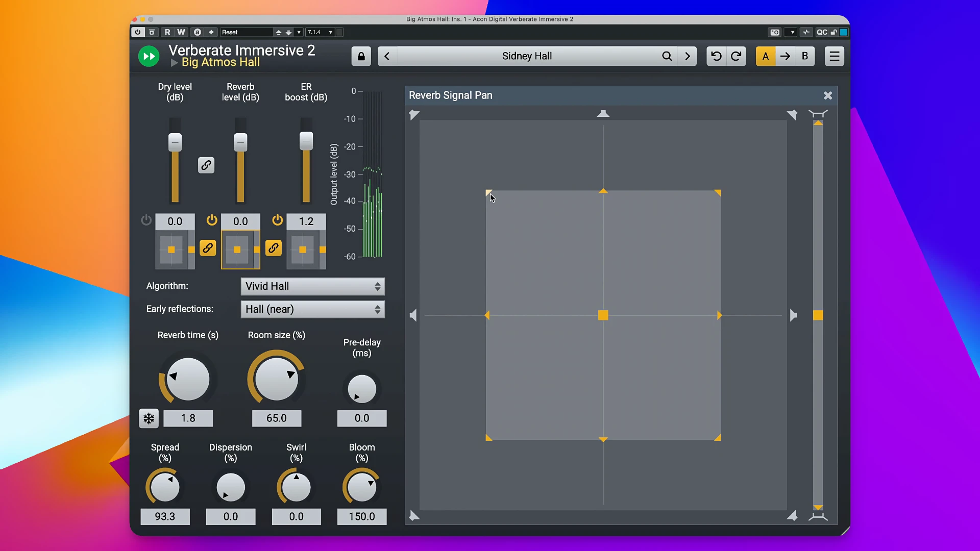Screen dimensions: 980x551
Task: Click the rear-left speaker icon in pan grid
Action: point(414,516)
